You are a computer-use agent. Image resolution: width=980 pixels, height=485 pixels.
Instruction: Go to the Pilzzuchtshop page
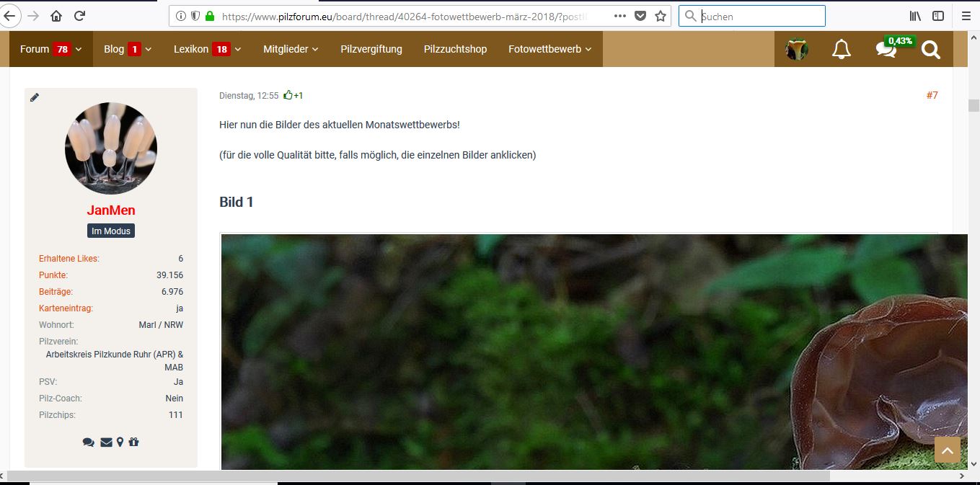455,49
